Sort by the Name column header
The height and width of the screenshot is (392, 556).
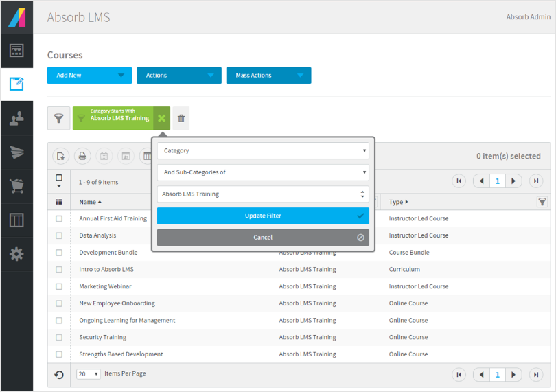tap(90, 202)
